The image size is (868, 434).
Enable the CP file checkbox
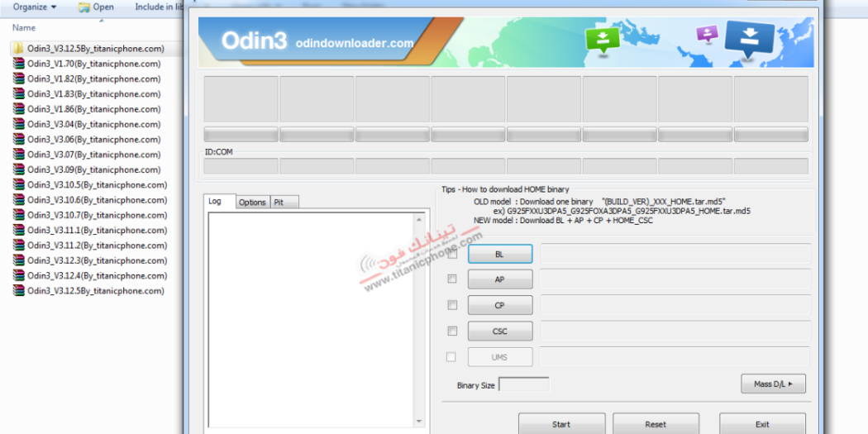click(452, 305)
